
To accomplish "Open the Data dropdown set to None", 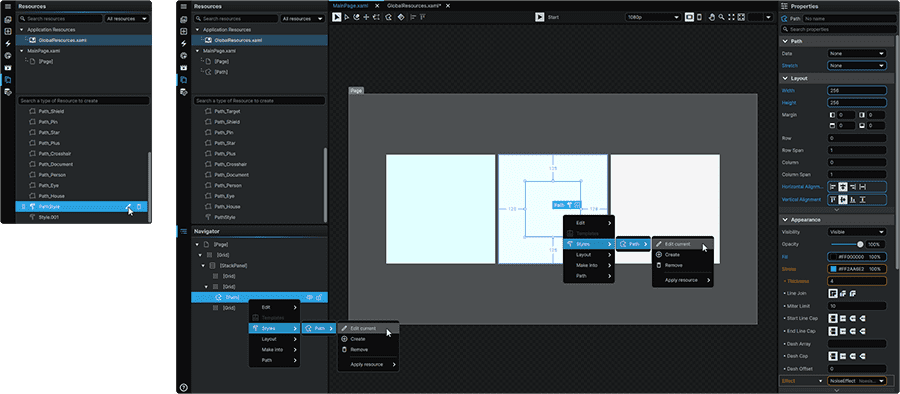I will (x=857, y=53).
